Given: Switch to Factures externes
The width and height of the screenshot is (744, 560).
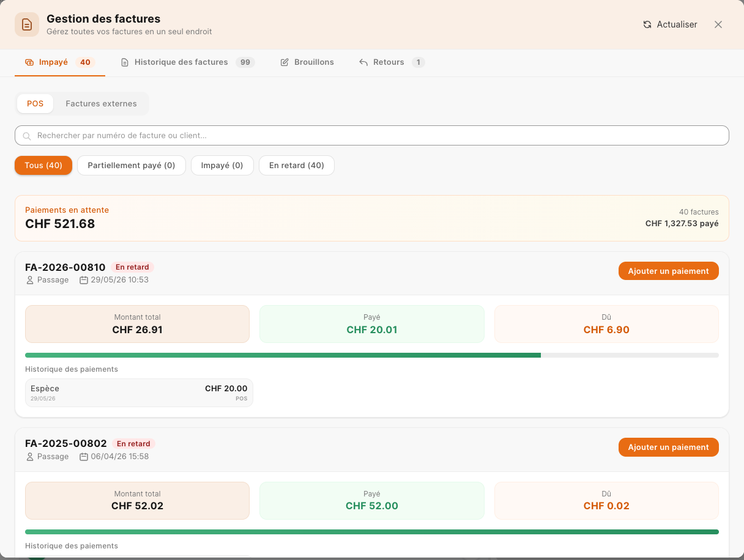Looking at the screenshot, I should point(102,104).
